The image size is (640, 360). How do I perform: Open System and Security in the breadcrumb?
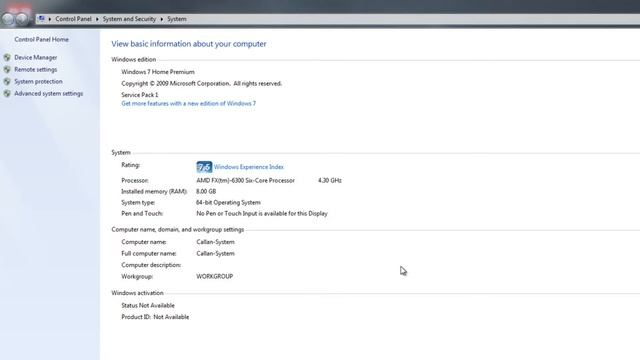click(x=129, y=19)
